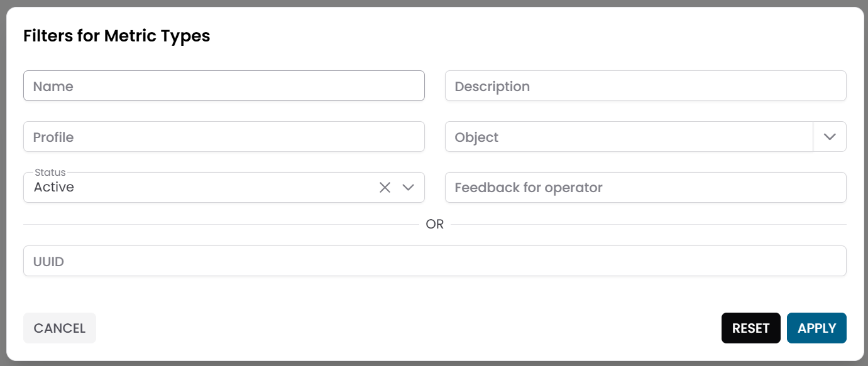The image size is (868, 366).
Task: Click the Filters for Metric Types title
Action: pyautogui.click(x=116, y=36)
